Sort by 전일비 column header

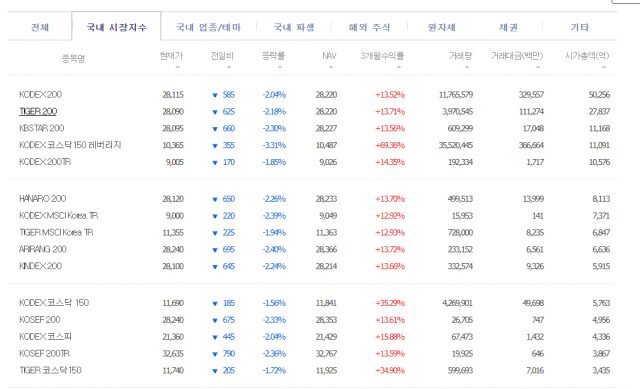(x=222, y=56)
